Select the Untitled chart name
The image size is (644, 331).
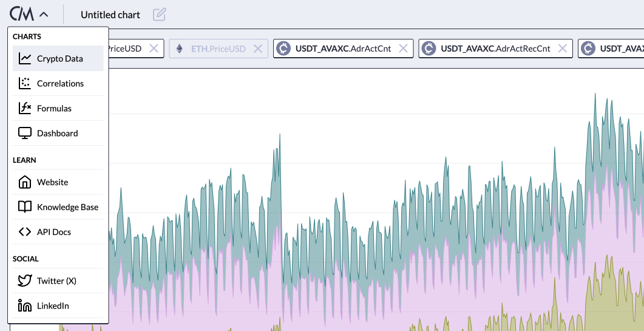tap(110, 15)
